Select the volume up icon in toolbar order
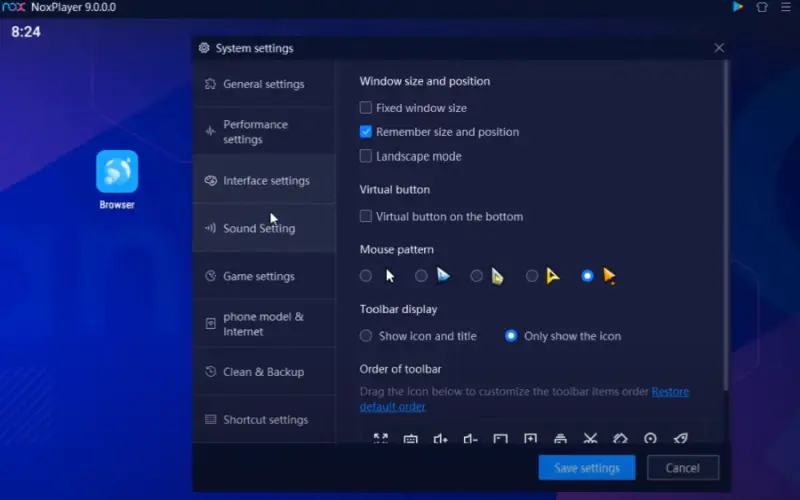Screen dimensions: 800x500 pos(440,438)
